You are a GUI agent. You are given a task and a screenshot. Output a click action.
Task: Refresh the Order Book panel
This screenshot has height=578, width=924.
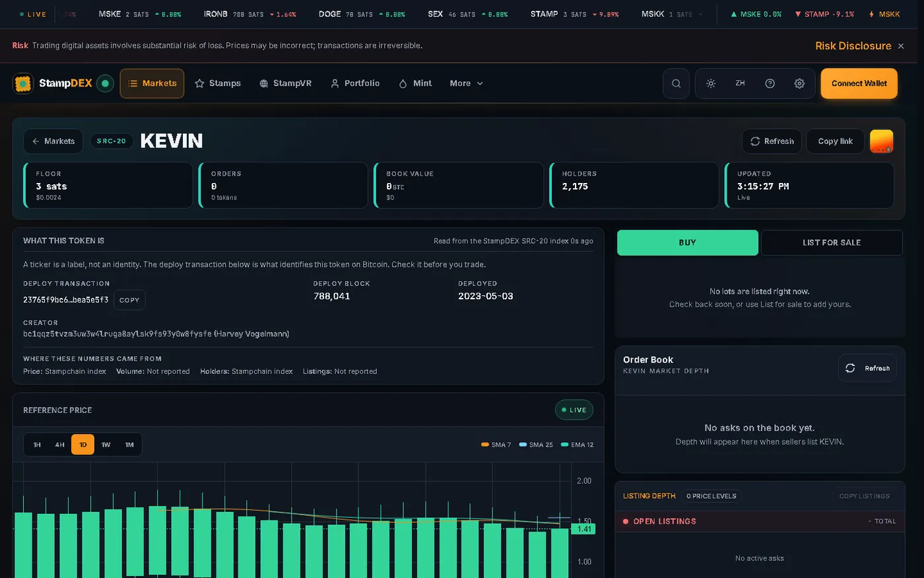coord(867,368)
